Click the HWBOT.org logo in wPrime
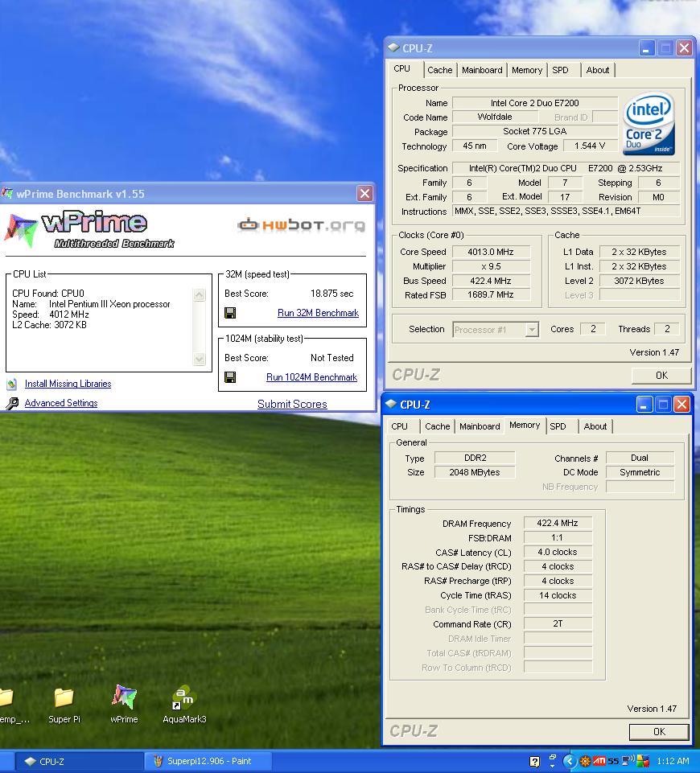The width and height of the screenshot is (700, 773). 302,225
